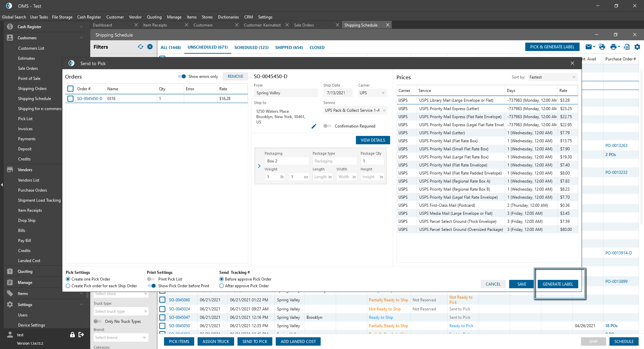Open the Sort by Fastest dropdown
Viewport: 644px width, 349px height.
tap(552, 77)
